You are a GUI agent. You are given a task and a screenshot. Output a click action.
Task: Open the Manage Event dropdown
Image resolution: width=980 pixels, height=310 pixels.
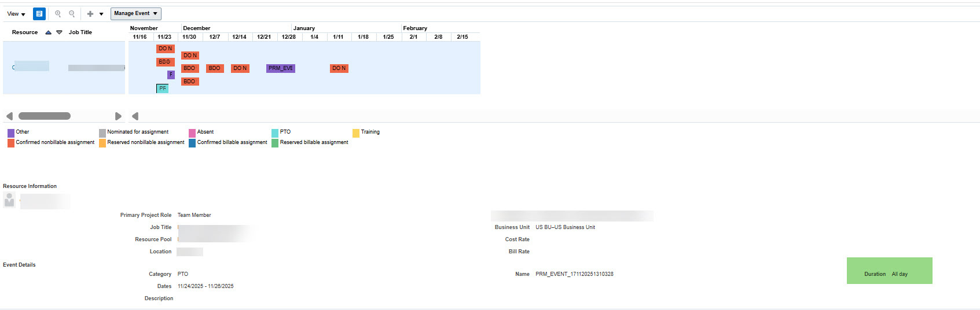(x=136, y=13)
